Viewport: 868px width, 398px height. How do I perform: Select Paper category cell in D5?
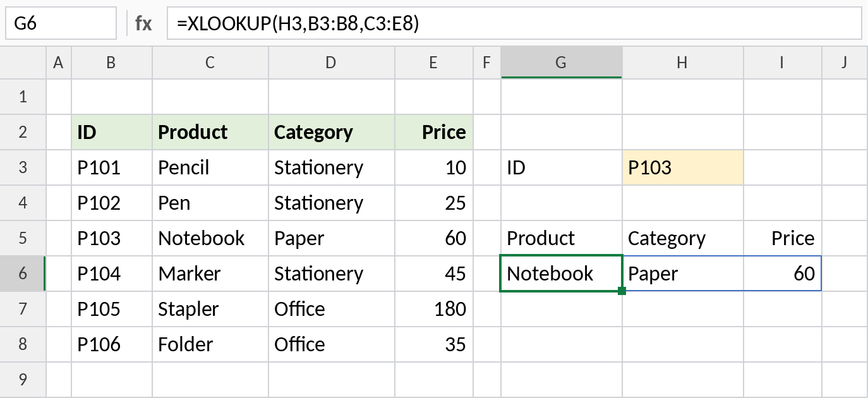point(332,238)
